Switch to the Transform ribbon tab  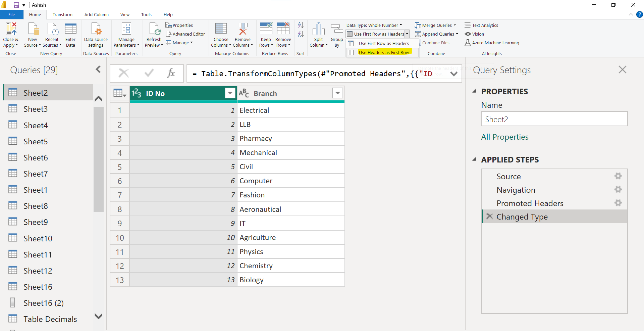point(62,14)
